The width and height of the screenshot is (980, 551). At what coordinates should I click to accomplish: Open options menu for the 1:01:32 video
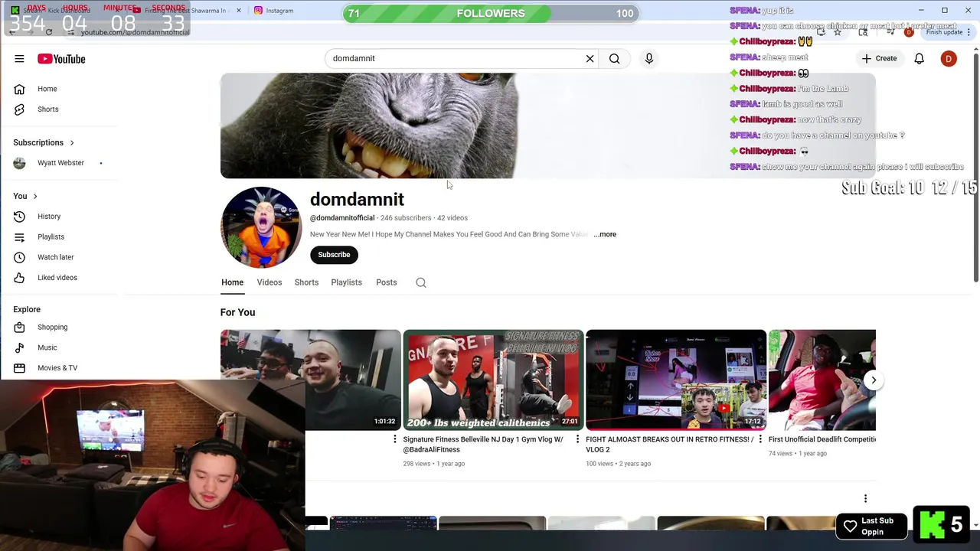395,439
